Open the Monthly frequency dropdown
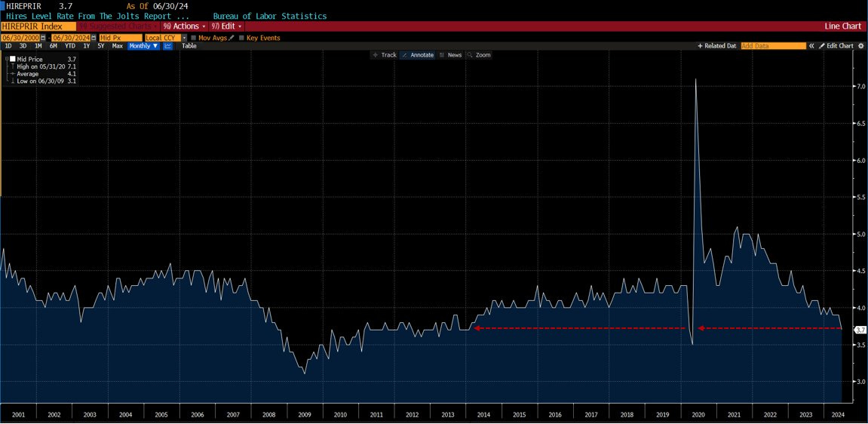The width and height of the screenshot is (868, 424). [x=143, y=46]
